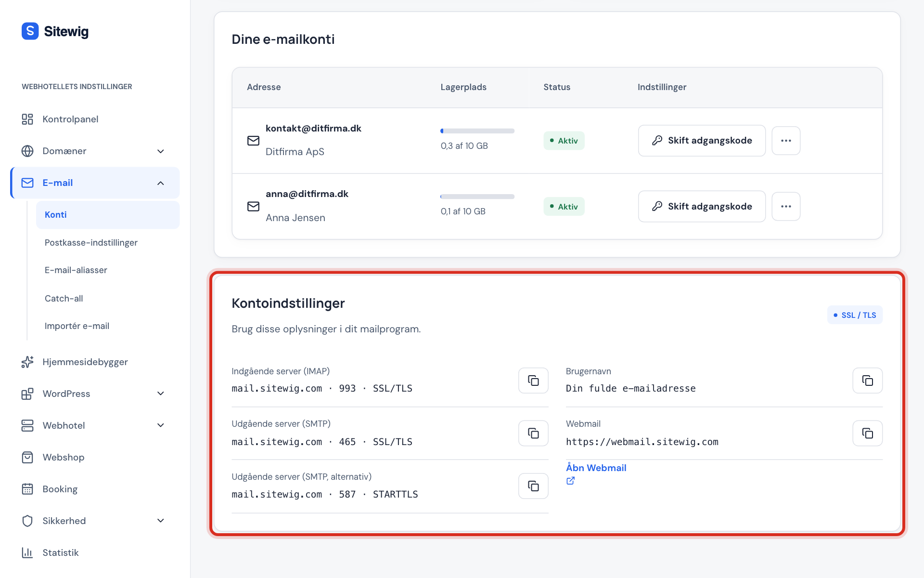Open the Åbn Webmail link
This screenshot has height=578, width=924.
click(x=596, y=468)
